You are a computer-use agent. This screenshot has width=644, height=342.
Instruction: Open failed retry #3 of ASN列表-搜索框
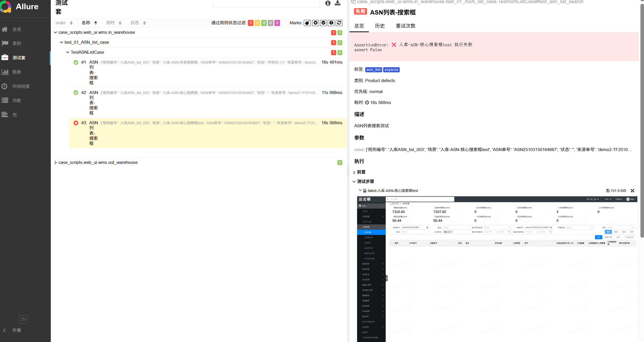tap(179, 123)
